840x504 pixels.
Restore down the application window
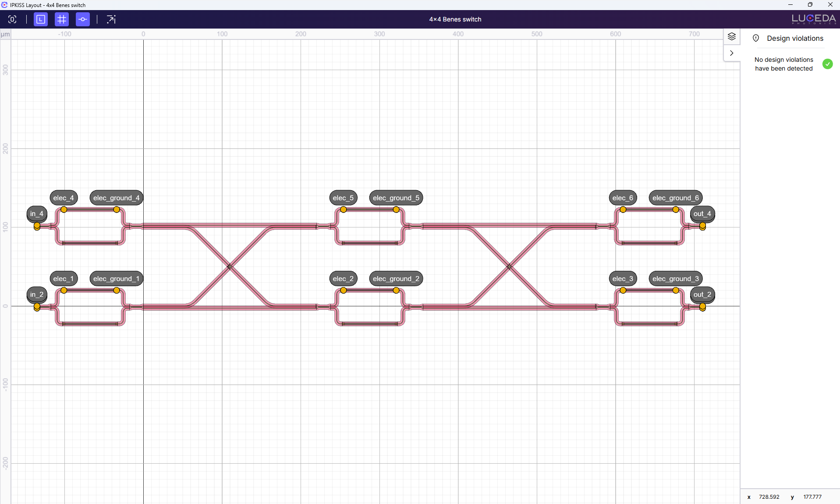click(x=810, y=5)
